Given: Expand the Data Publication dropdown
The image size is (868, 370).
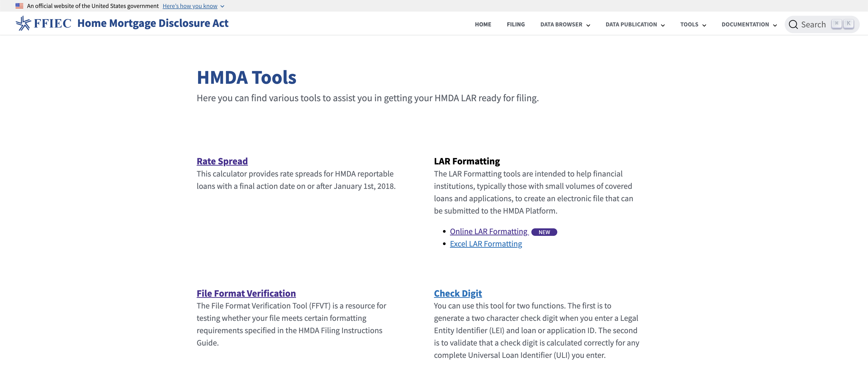Looking at the screenshot, I should point(635,24).
